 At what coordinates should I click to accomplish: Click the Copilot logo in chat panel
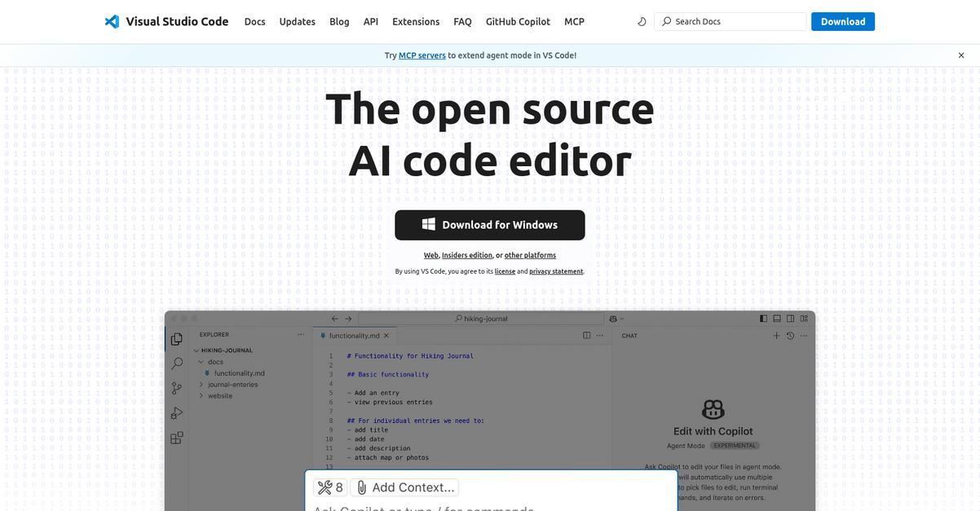pyautogui.click(x=713, y=409)
